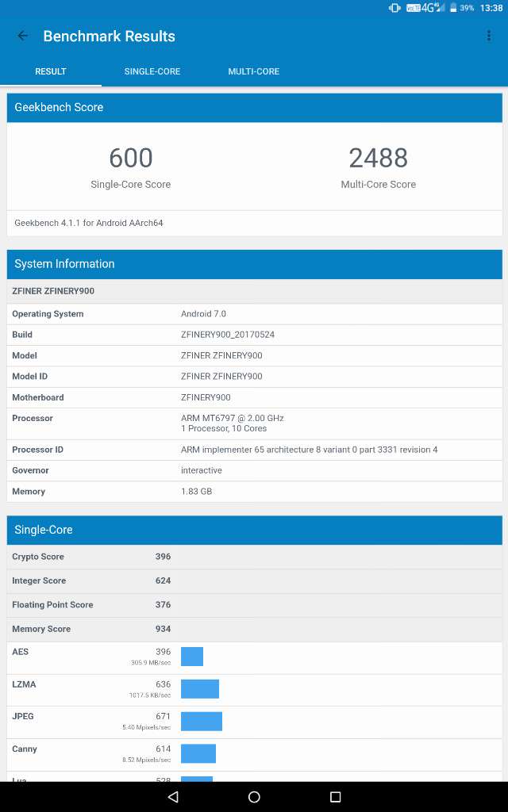Select the RESULT tab

[51, 71]
